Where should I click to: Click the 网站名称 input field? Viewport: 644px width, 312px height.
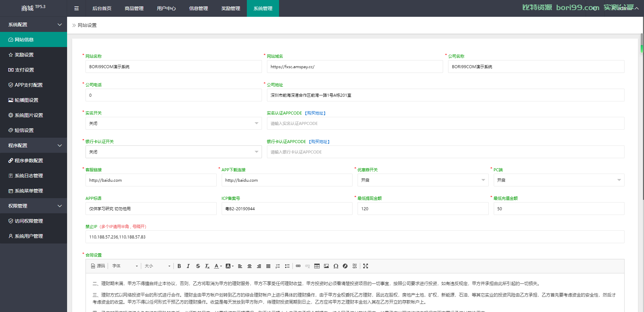tap(173, 66)
